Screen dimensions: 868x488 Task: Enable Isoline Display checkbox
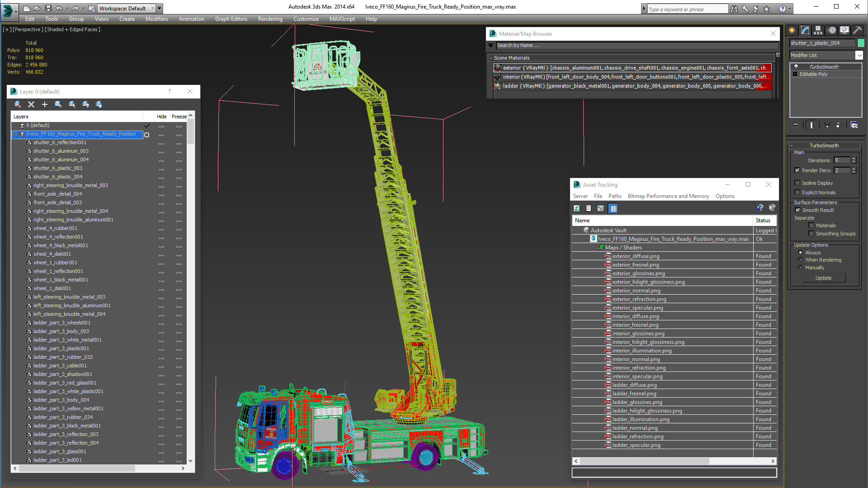(797, 183)
